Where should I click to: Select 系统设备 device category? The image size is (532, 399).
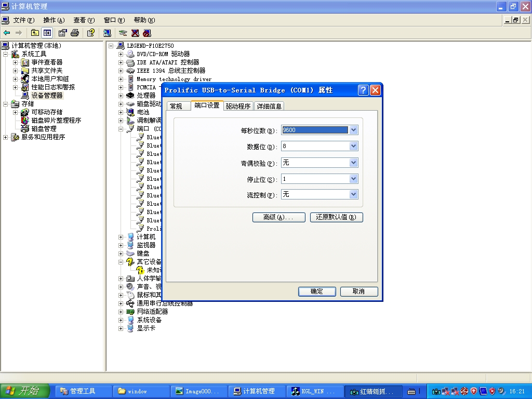[149, 320]
